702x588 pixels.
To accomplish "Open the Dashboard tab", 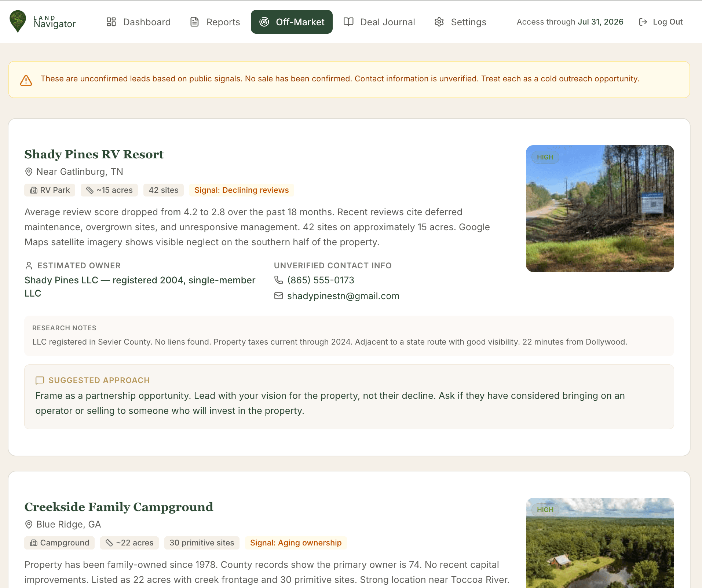I will (138, 22).
